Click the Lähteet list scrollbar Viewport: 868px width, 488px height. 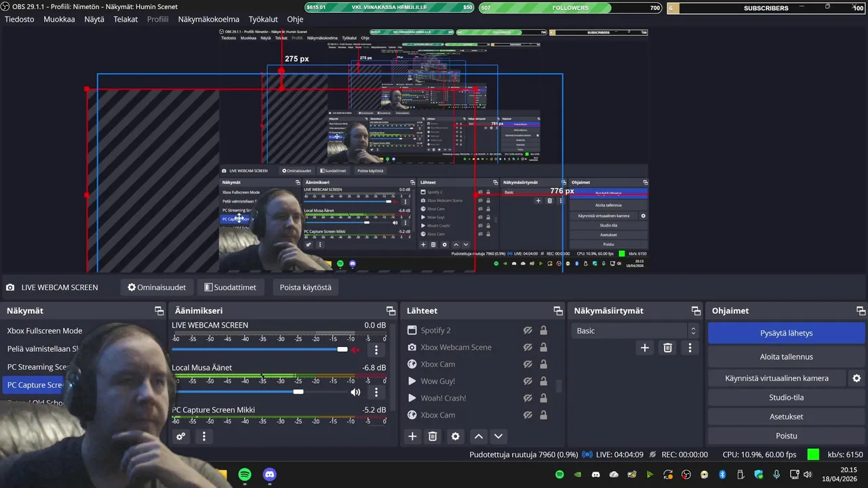(x=559, y=386)
